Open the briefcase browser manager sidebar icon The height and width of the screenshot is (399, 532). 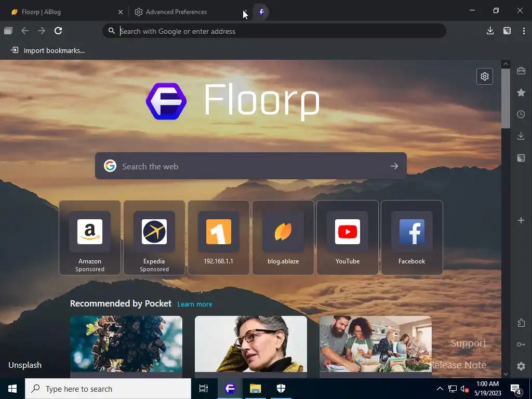(521, 71)
